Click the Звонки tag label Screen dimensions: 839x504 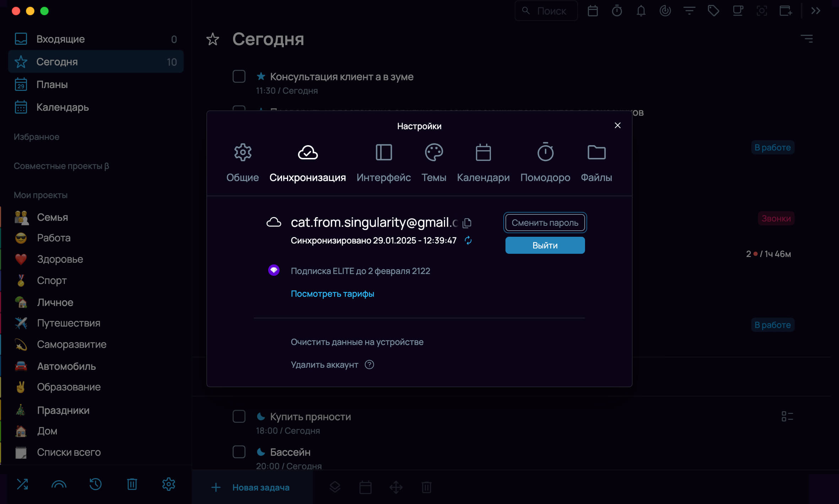coord(776,218)
